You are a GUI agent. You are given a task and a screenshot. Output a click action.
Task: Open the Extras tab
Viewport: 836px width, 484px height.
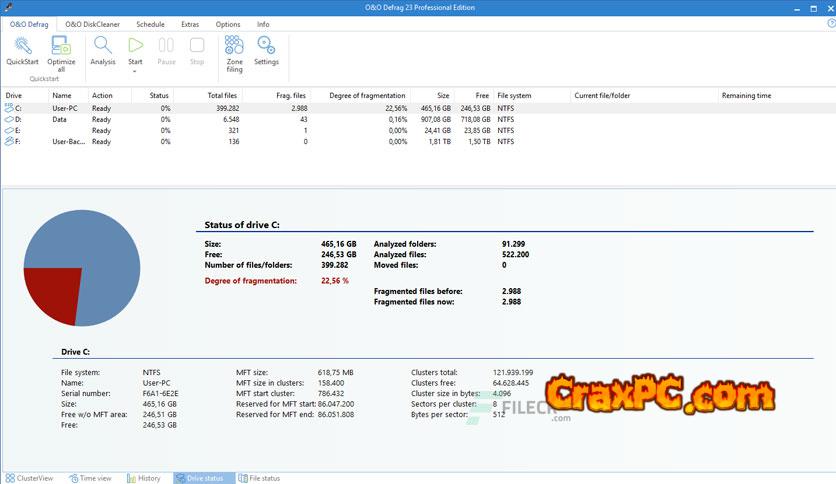190,23
